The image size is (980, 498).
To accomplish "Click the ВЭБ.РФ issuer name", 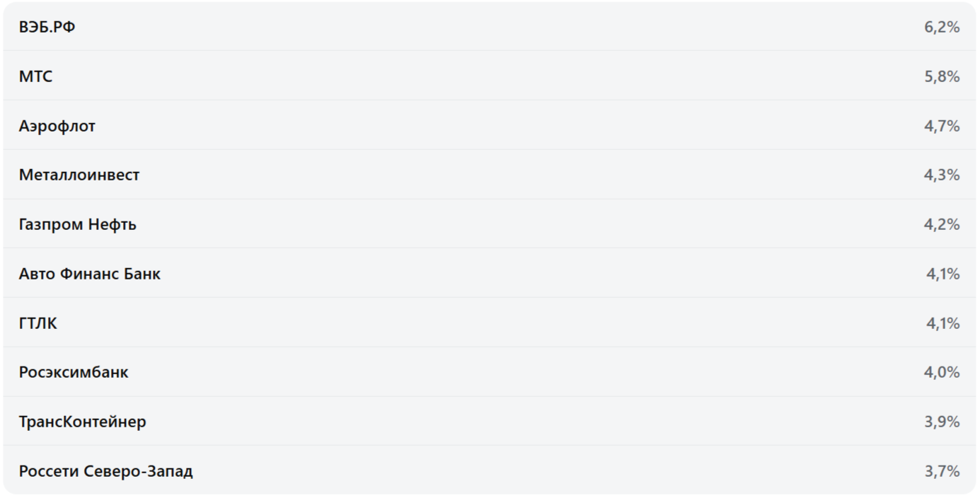I will point(47,28).
